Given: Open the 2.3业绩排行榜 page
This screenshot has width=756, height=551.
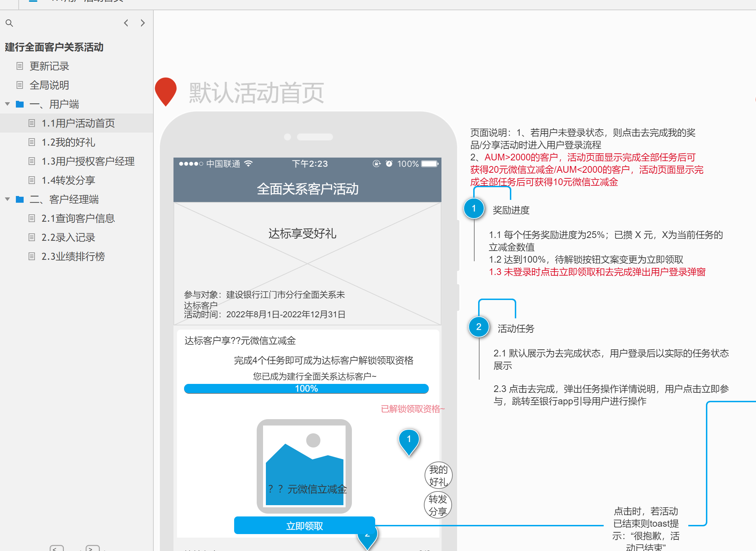Looking at the screenshot, I should [x=73, y=256].
